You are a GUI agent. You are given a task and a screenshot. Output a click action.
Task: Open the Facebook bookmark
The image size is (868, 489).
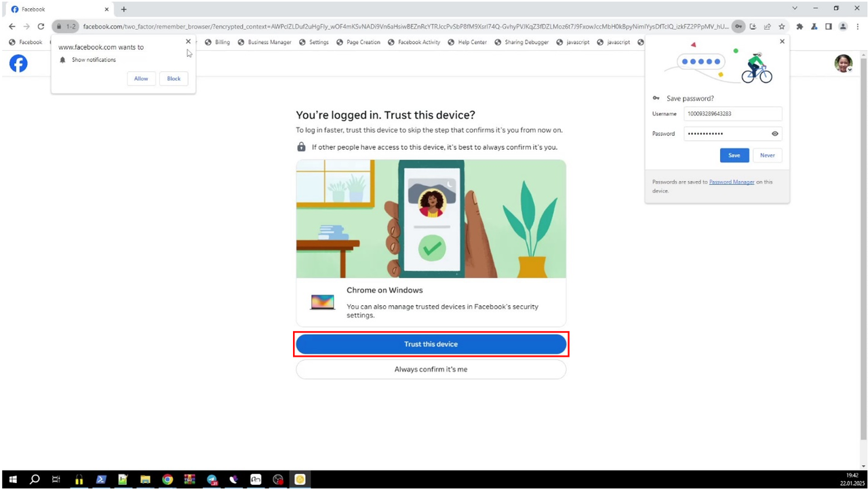pos(26,42)
